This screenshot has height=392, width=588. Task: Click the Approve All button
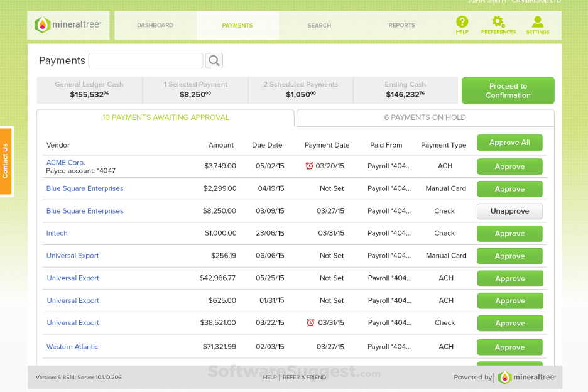click(x=509, y=143)
